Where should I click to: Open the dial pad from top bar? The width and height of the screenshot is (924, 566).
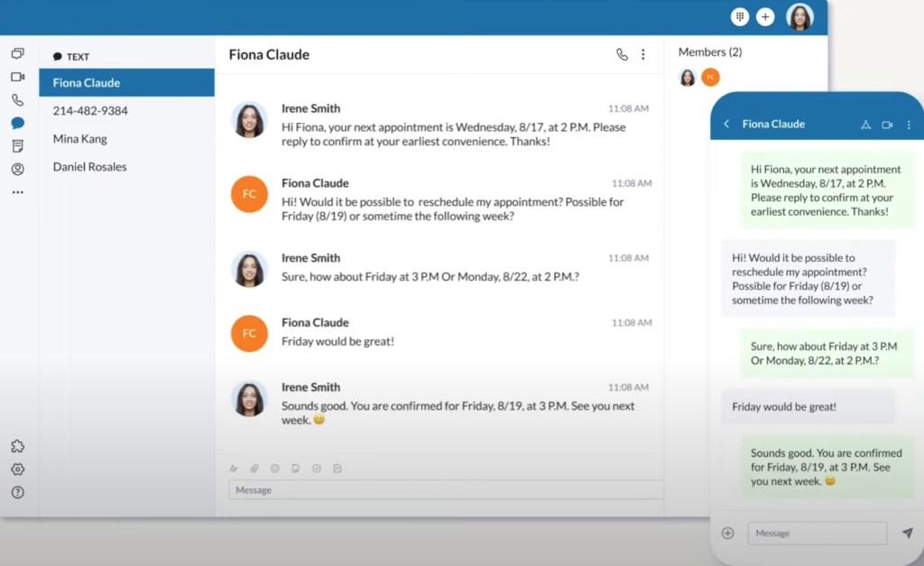coord(740,17)
